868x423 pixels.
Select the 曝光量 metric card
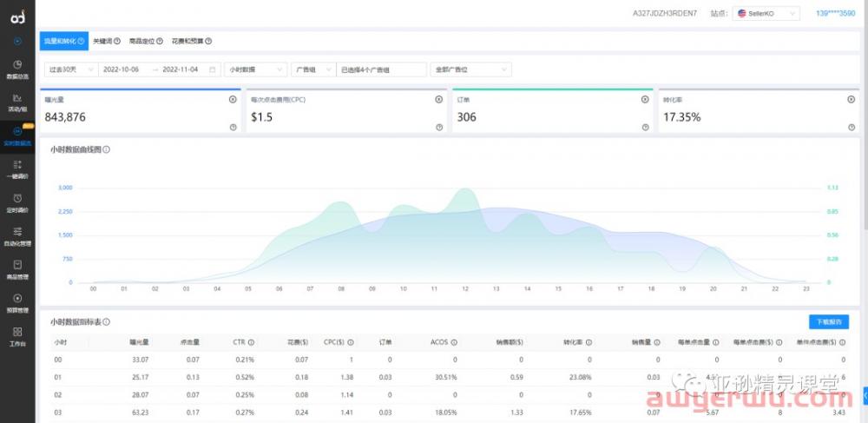pos(140,110)
